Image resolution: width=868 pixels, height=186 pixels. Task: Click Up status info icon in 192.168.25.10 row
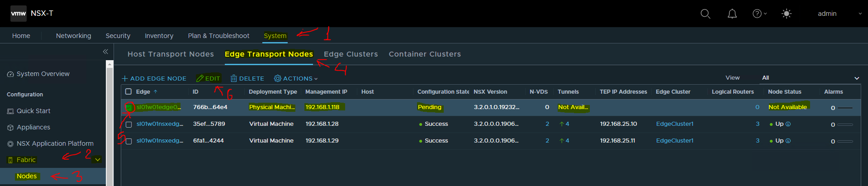pyautogui.click(x=788, y=124)
